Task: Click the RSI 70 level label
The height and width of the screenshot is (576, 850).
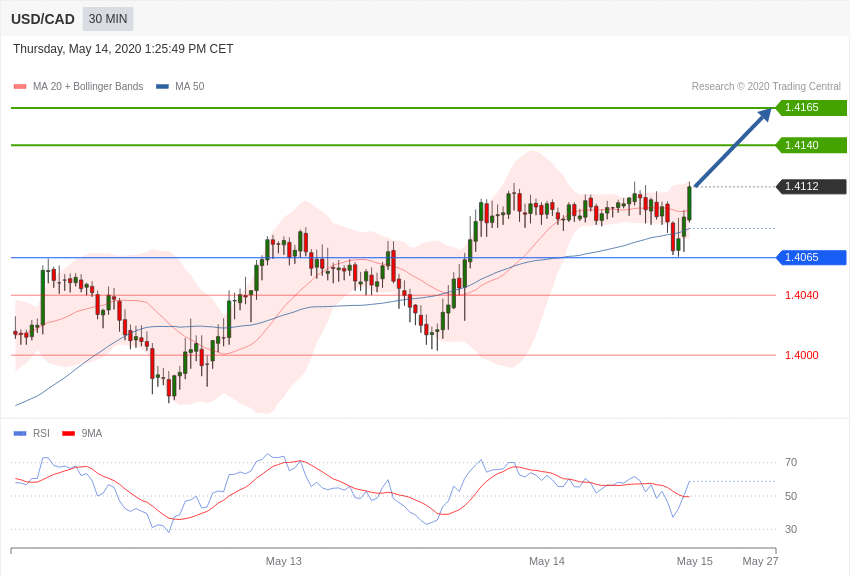Action: click(791, 462)
